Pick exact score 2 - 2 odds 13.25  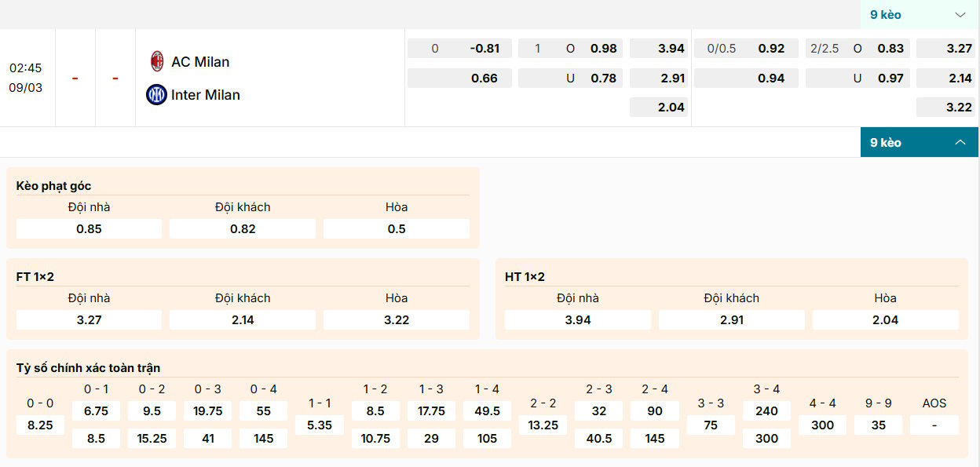tap(543, 425)
